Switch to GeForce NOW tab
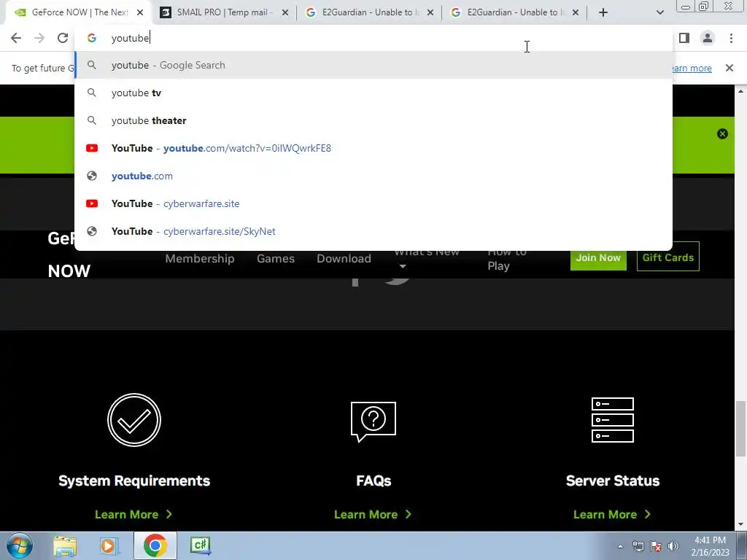Image resolution: width=747 pixels, height=560 pixels. 79,12
